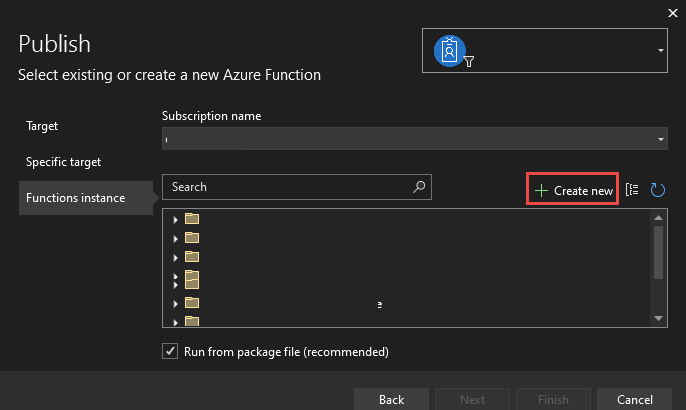
Task: Select the Functions instance step
Action: coord(86,198)
